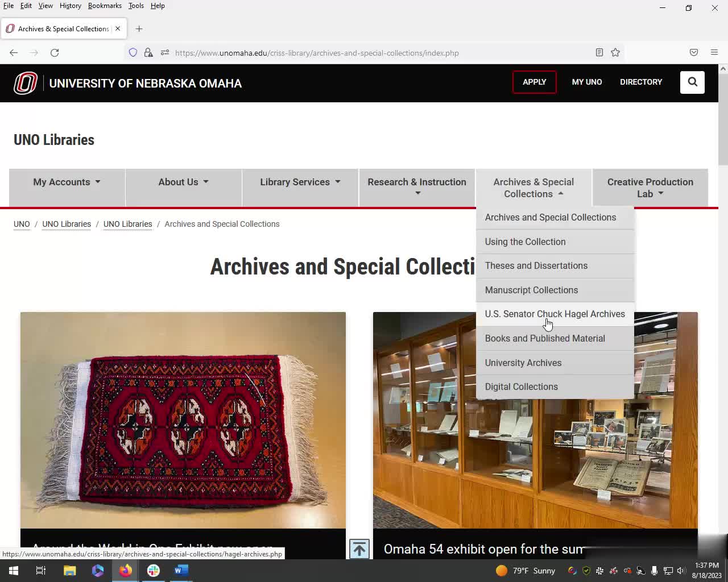Open Task View on taskbar

[x=41, y=571]
